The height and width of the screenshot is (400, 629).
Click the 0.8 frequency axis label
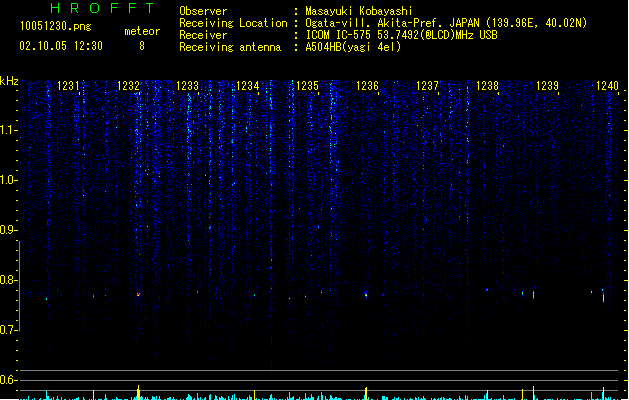pos(8,280)
